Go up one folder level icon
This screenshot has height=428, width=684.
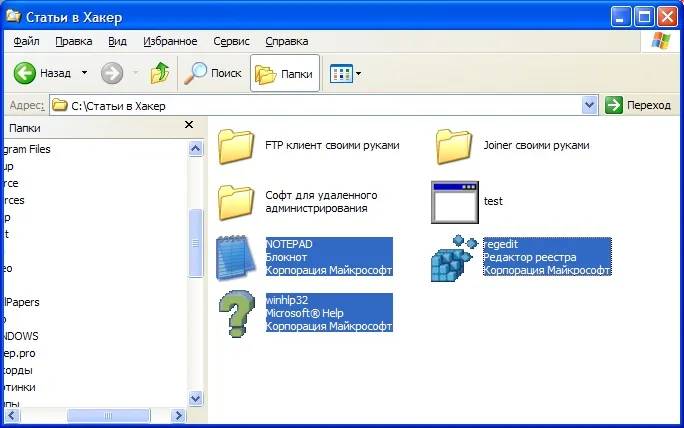tap(160, 73)
